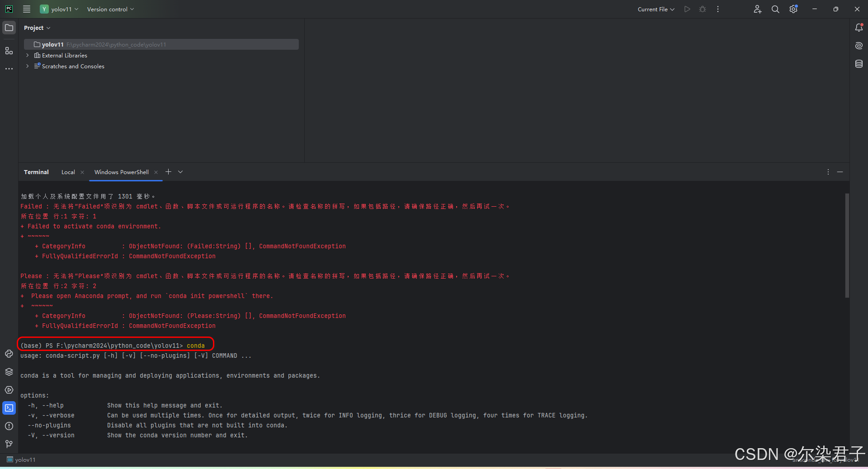This screenshot has width=868, height=469.
Task: Close the Windows PowerShell tab
Action: tap(156, 172)
